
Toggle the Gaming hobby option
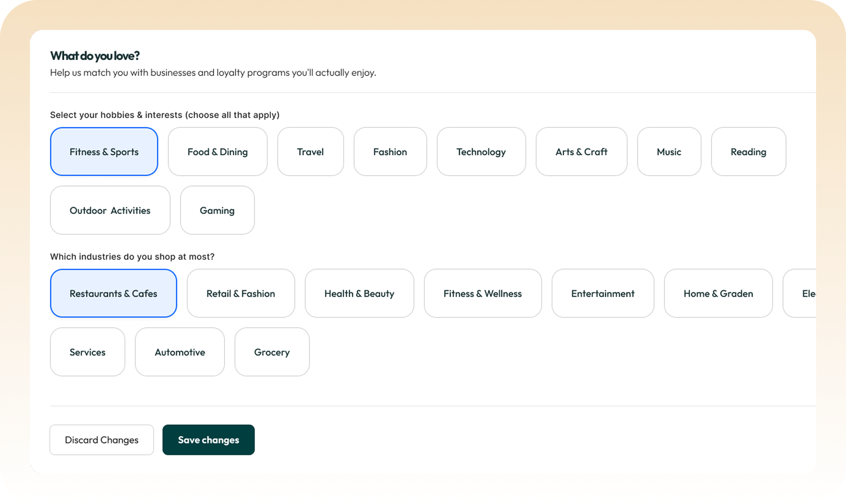point(217,210)
